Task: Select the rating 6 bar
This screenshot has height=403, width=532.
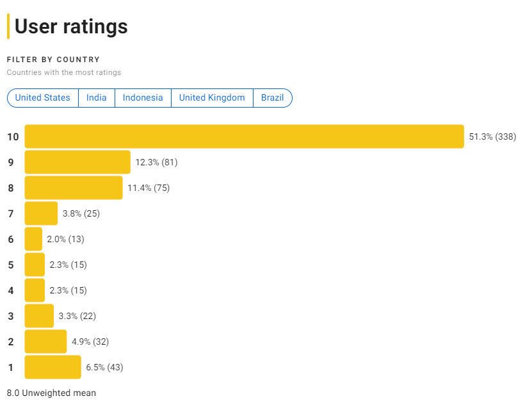Action: [33, 239]
